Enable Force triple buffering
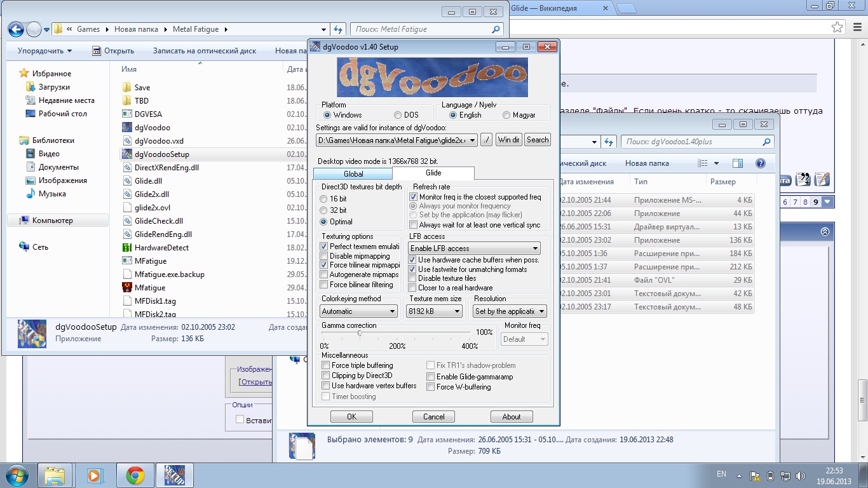 (x=326, y=365)
